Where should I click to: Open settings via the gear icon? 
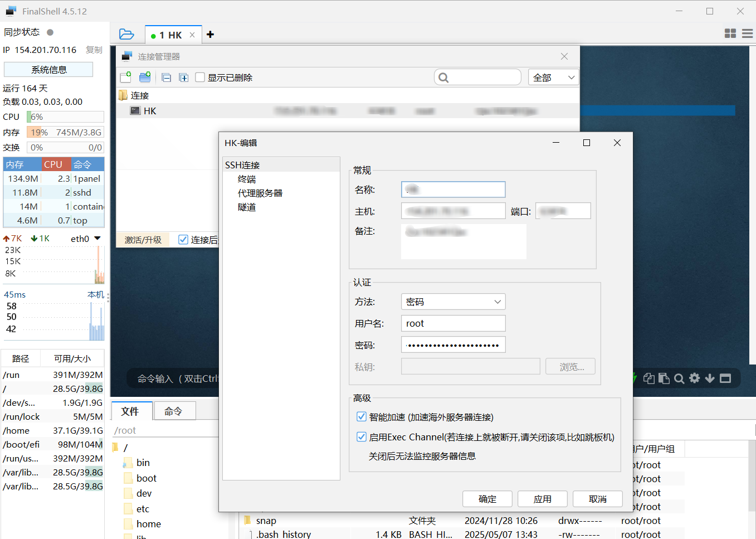click(x=694, y=378)
